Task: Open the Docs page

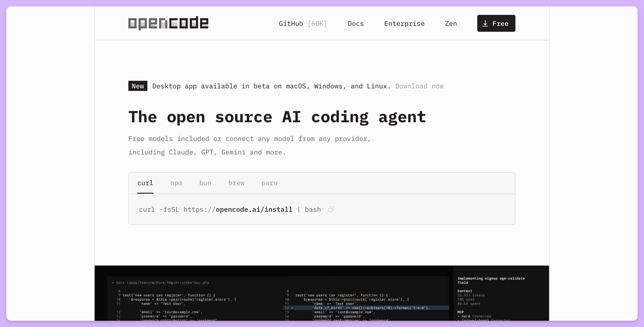Action: (x=355, y=23)
